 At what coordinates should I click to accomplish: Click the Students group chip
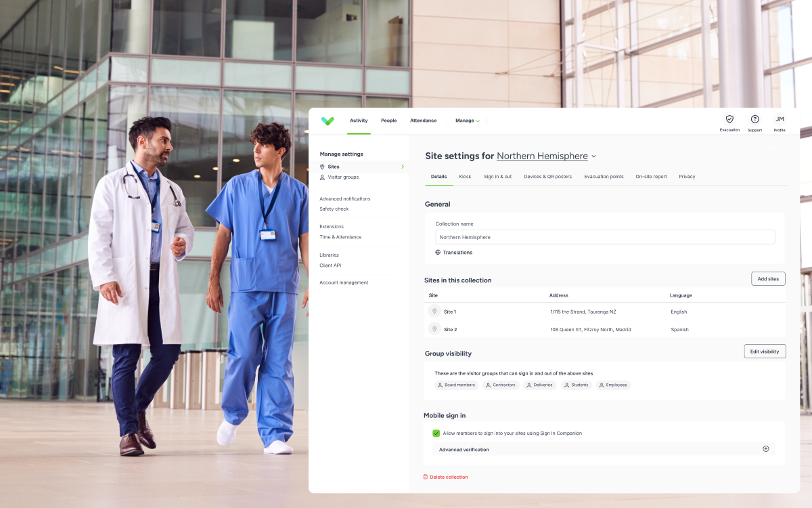577,385
